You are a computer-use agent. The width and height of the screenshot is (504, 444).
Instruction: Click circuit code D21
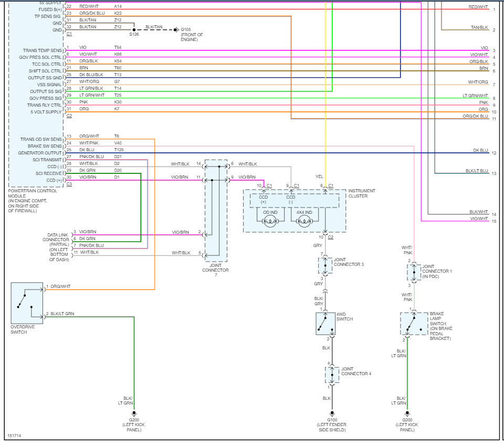(x=118, y=157)
